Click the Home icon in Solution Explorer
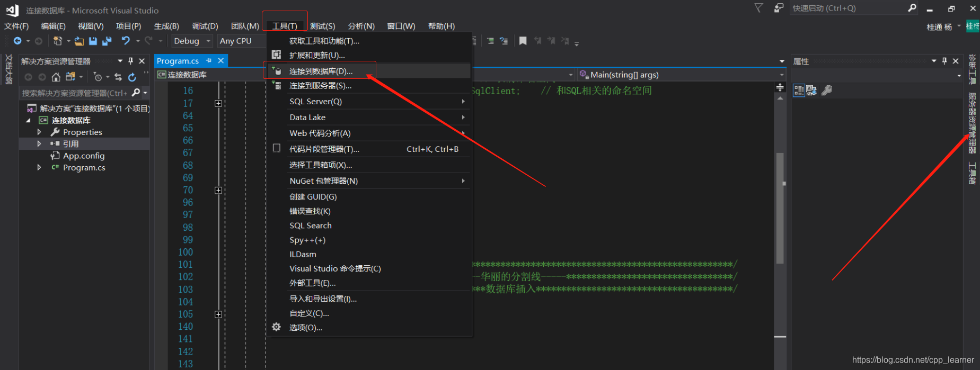The height and width of the screenshot is (370, 980). pos(56,77)
